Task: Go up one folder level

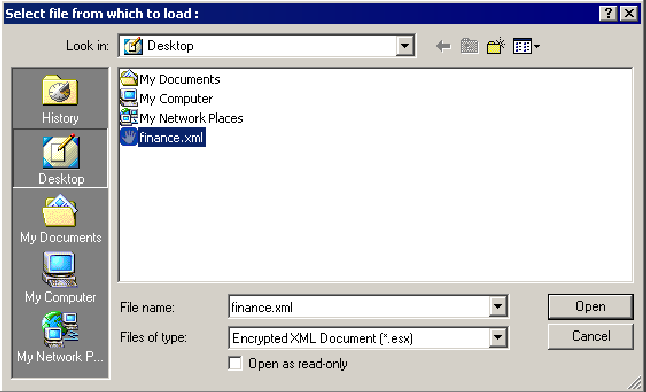Action: (x=470, y=46)
